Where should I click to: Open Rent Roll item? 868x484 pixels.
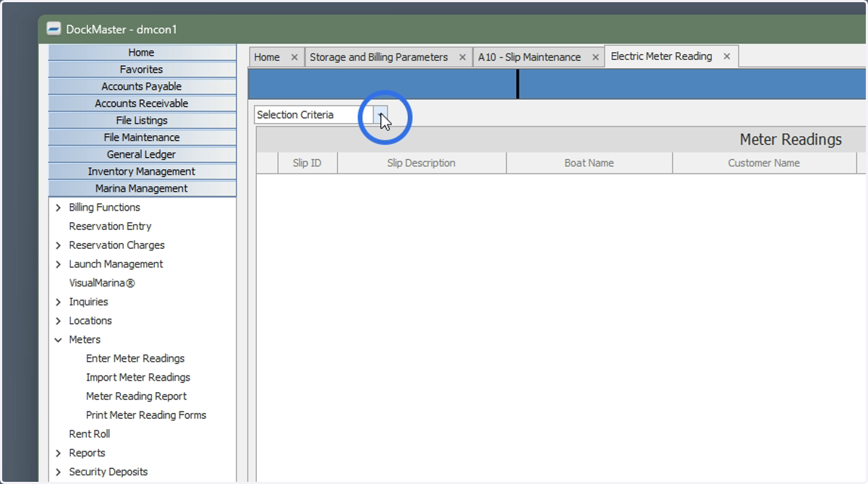tap(90, 434)
